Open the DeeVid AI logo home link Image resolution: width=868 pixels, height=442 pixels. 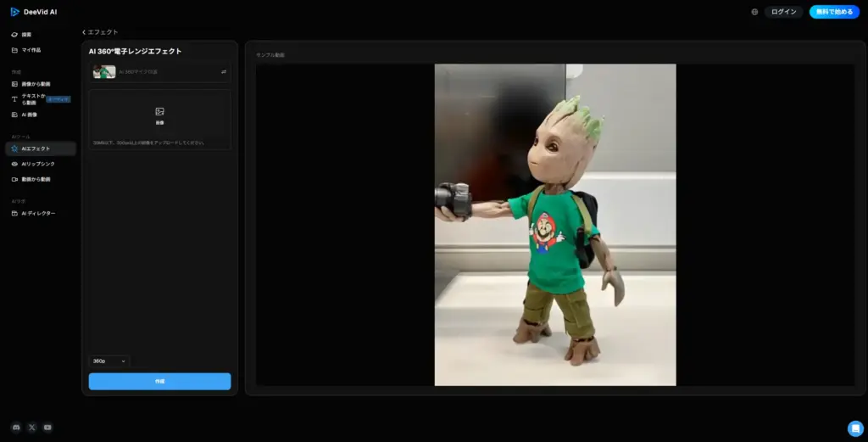tap(34, 12)
